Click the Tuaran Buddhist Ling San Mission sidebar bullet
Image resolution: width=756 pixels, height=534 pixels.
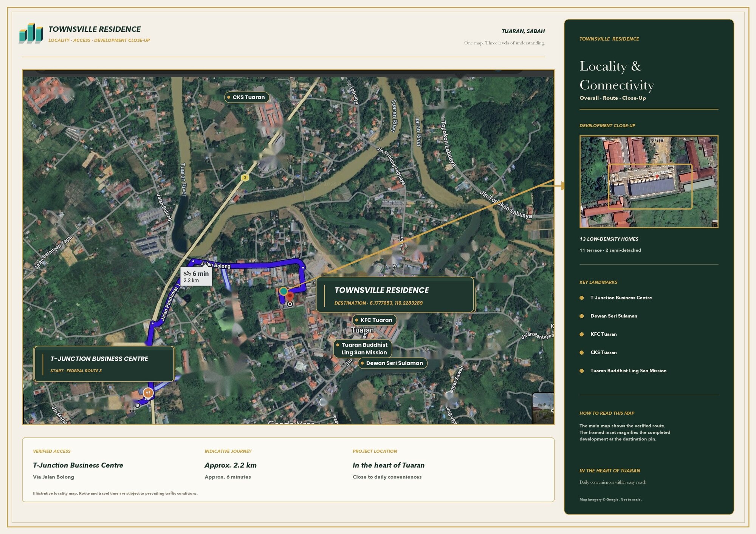click(x=581, y=371)
